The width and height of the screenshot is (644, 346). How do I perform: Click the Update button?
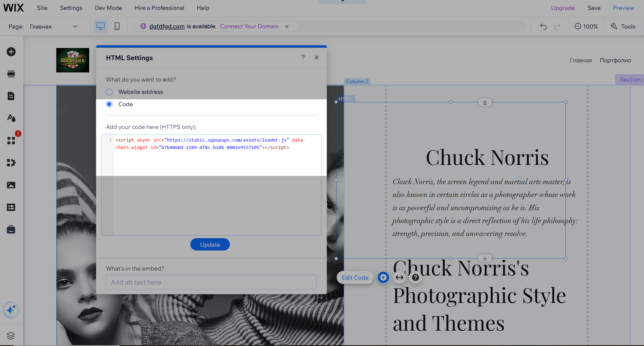point(210,244)
